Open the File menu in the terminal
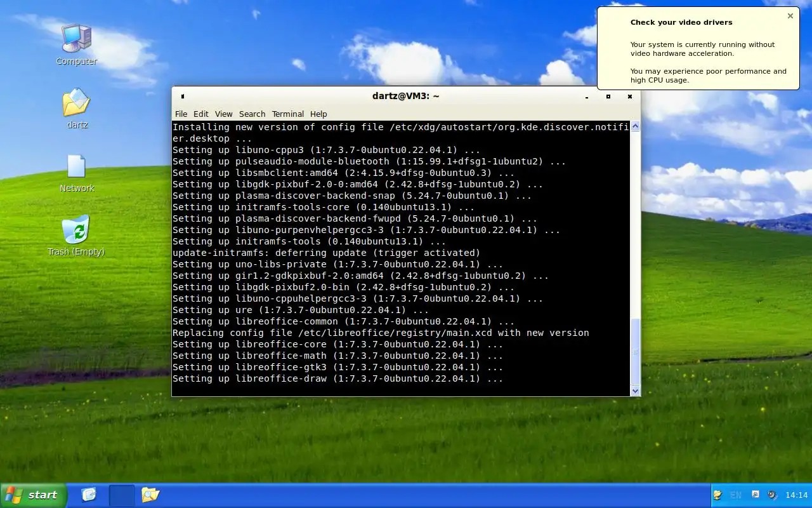Viewport: 812px width, 508px height. [x=181, y=114]
